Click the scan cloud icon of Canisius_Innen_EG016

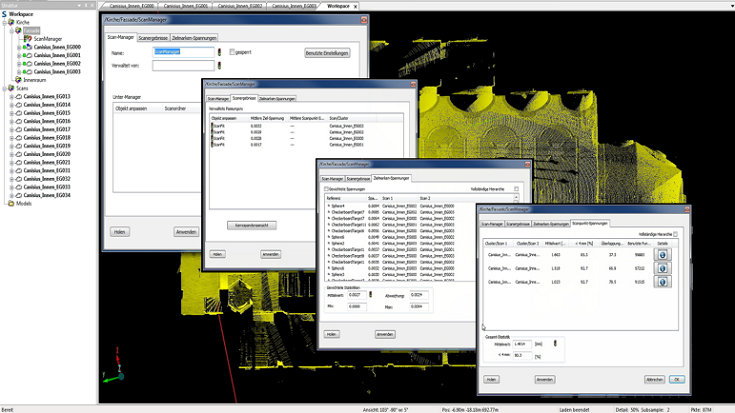point(19,121)
